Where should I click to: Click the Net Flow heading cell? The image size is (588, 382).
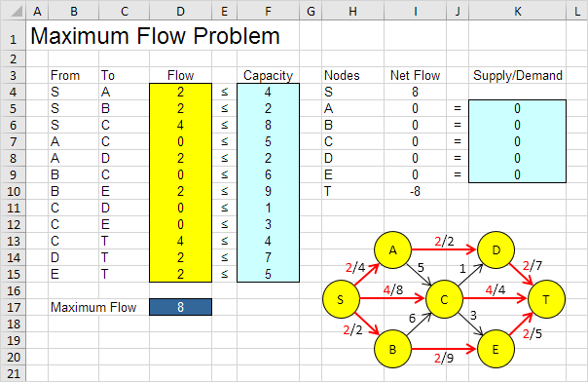click(415, 75)
